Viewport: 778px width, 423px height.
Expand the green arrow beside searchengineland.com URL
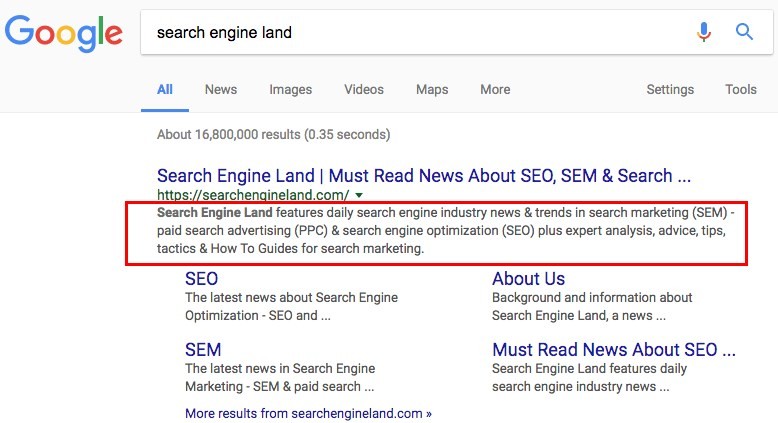[x=359, y=195]
